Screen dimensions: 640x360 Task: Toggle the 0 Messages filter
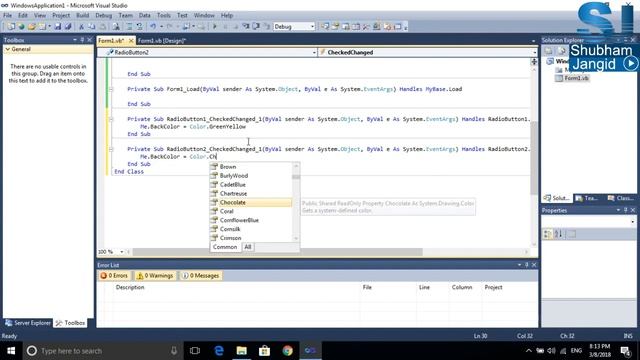coord(201,276)
